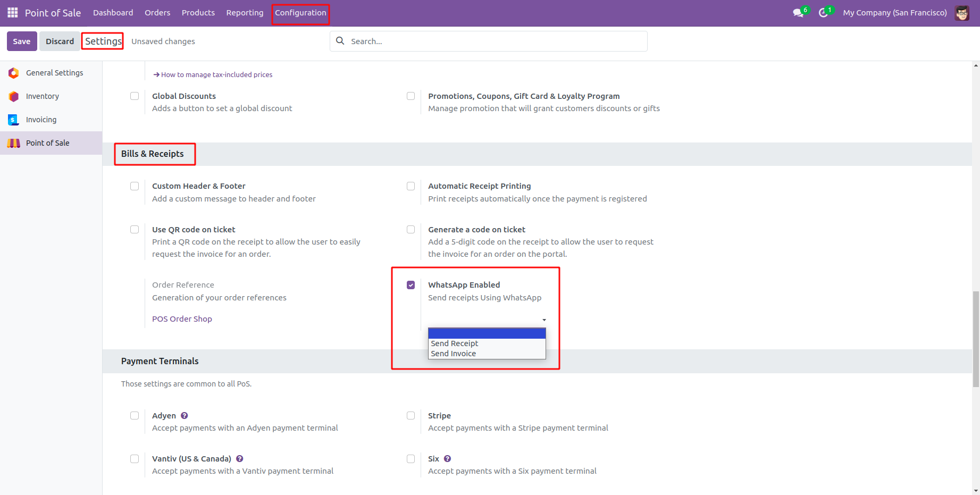Open the Adyen help question-mark icon
The width and height of the screenshot is (980, 495).
click(185, 416)
